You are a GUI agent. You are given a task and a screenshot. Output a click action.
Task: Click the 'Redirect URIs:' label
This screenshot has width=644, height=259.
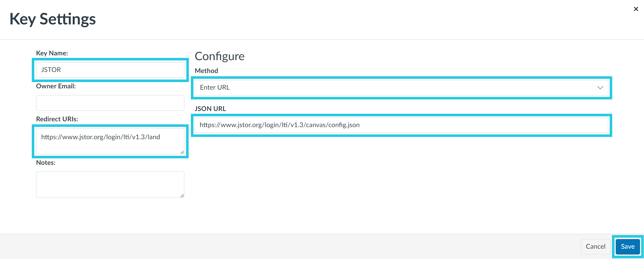(57, 119)
